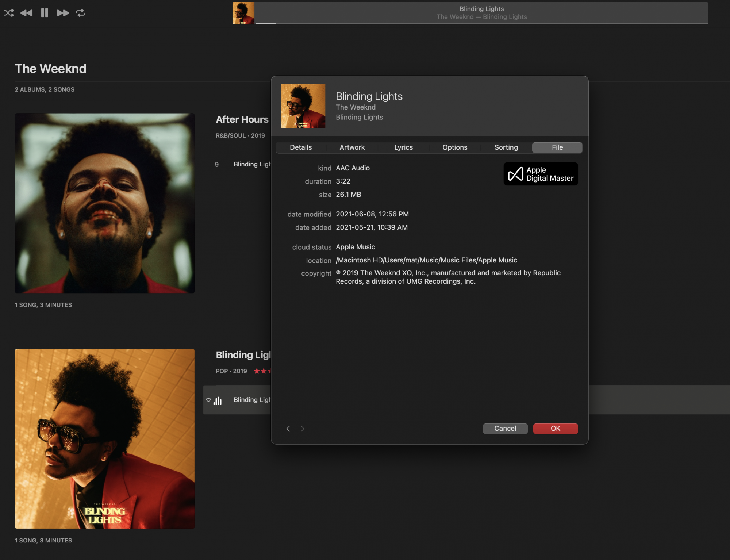Click the OK button to confirm
The height and width of the screenshot is (560, 730).
pyautogui.click(x=555, y=427)
